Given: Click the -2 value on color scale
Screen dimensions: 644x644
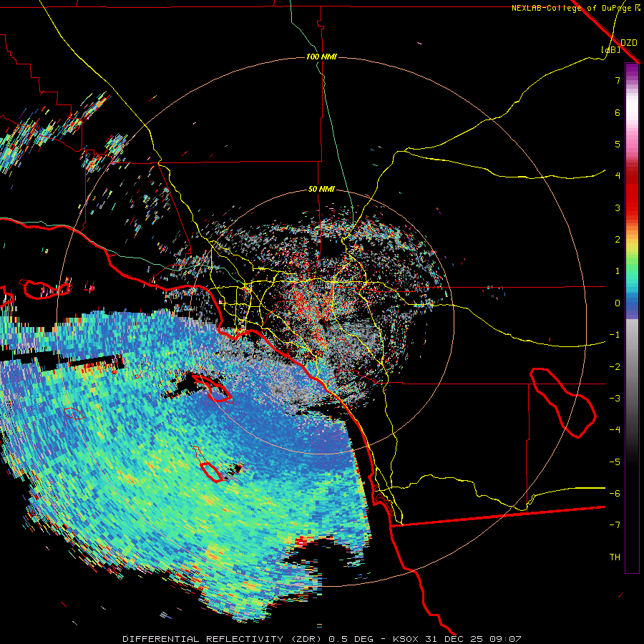Looking at the screenshot, I should 615,367.
